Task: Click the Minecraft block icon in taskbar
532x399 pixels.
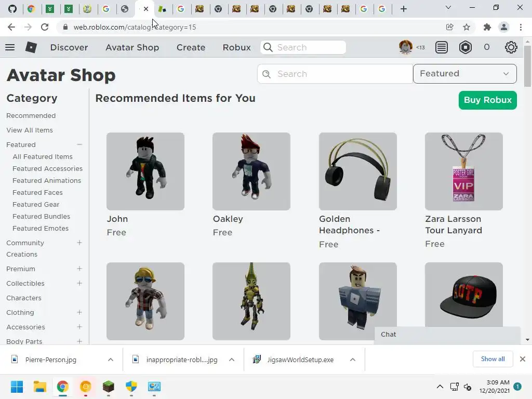Action: pos(108,387)
